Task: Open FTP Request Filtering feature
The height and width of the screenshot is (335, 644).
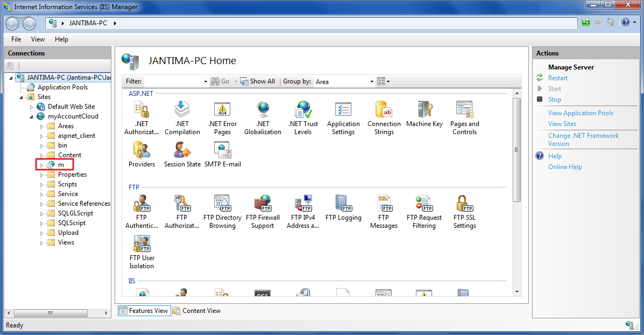Action: pyautogui.click(x=424, y=212)
